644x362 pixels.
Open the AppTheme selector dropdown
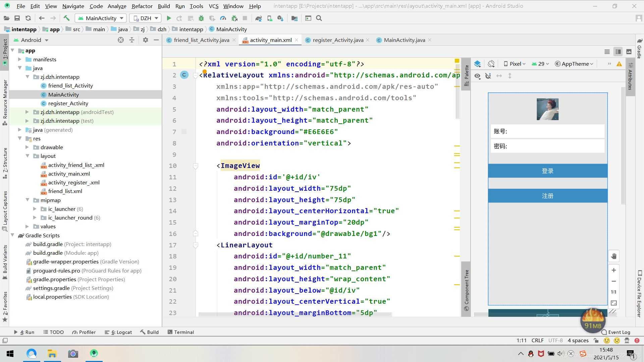(x=574, y=64)
